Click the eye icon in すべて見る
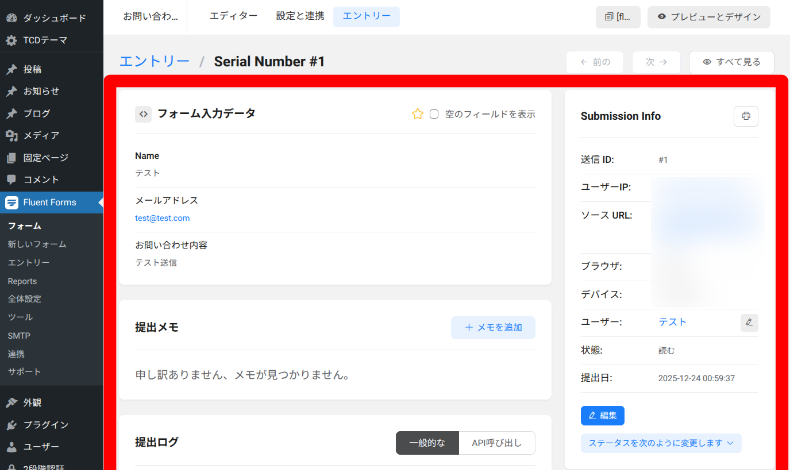Screen dimensions: 790x470 point(707,62)
